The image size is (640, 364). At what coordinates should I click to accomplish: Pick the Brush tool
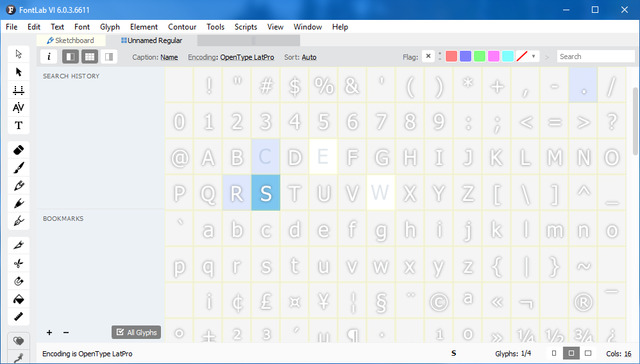18,168
